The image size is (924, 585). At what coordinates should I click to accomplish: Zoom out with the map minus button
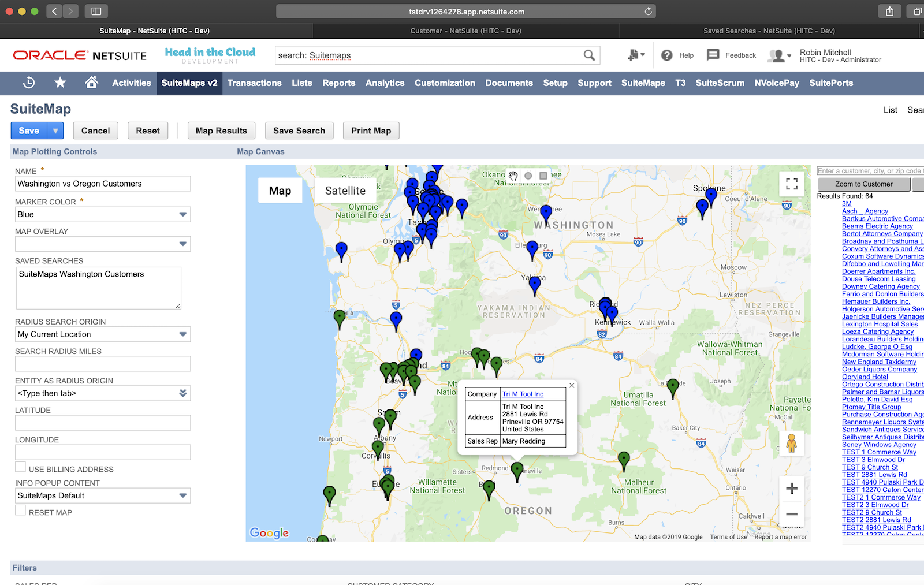(792, 514)
